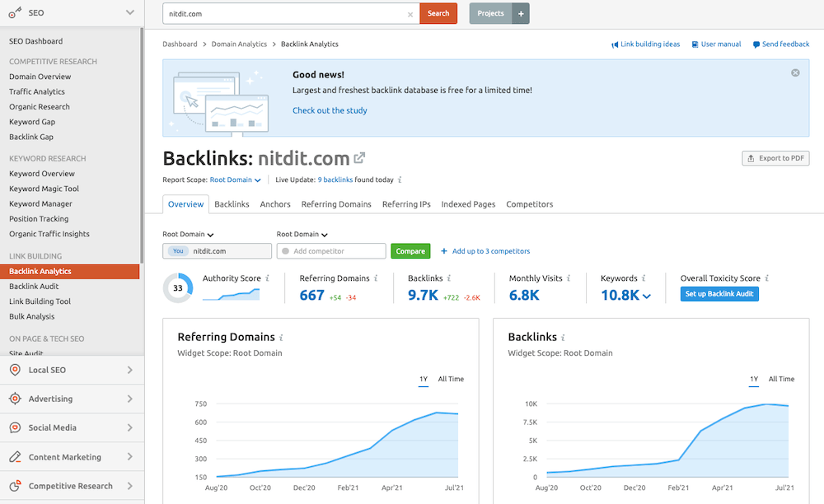Click the Keywords info icon
Screen dimensions: 824x504
tap(644, 278)
